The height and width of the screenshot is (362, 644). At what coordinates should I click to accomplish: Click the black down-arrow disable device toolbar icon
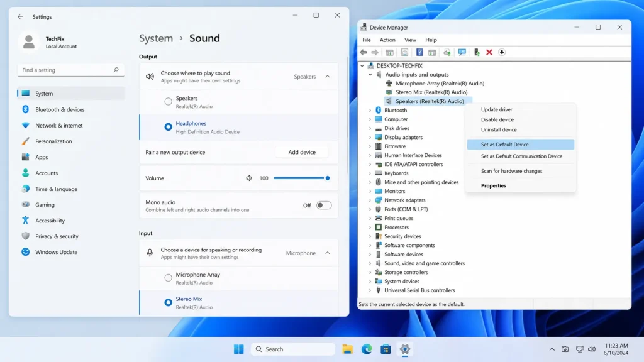click(x=502, y=52)
